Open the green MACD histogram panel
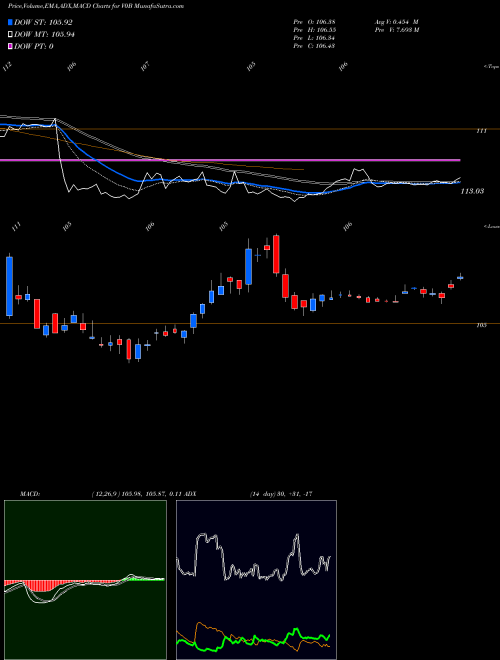This screenshot has height=660, width=500. [x=85, y=580]
